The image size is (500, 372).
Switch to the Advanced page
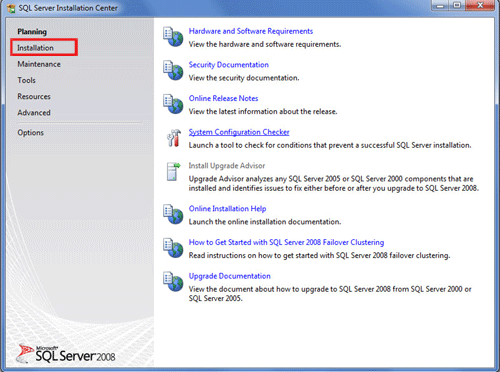(x=34, y=113)
